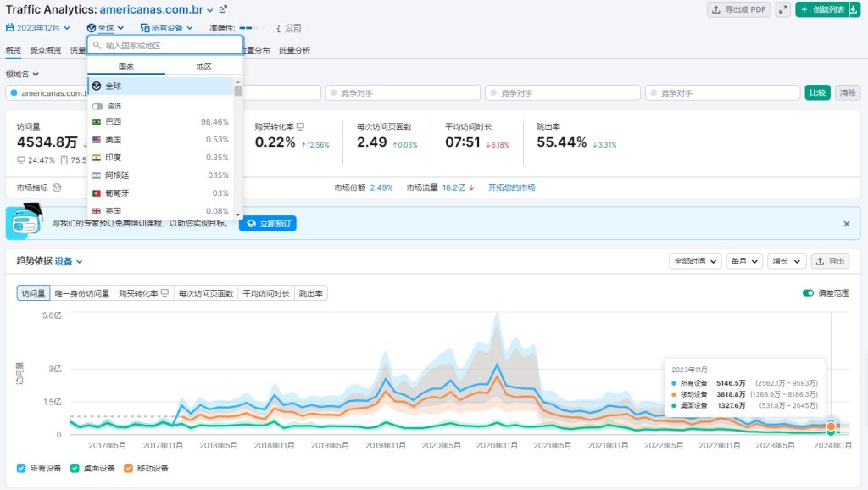
Task: Select 全球 in the country list
Action: coord(161,86)
